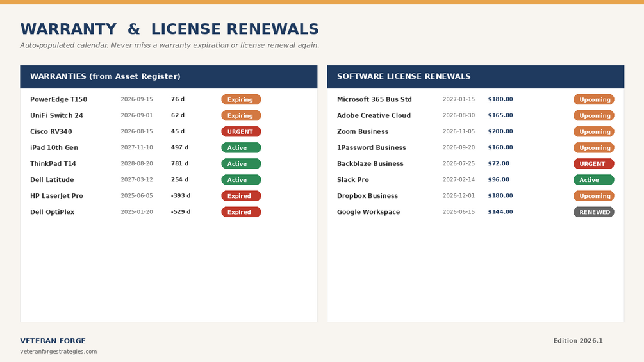Select the Upcoming badge for 1Password Business
Image resolution: width=644 pixels, height=362 pixels.
coord(594,147)
